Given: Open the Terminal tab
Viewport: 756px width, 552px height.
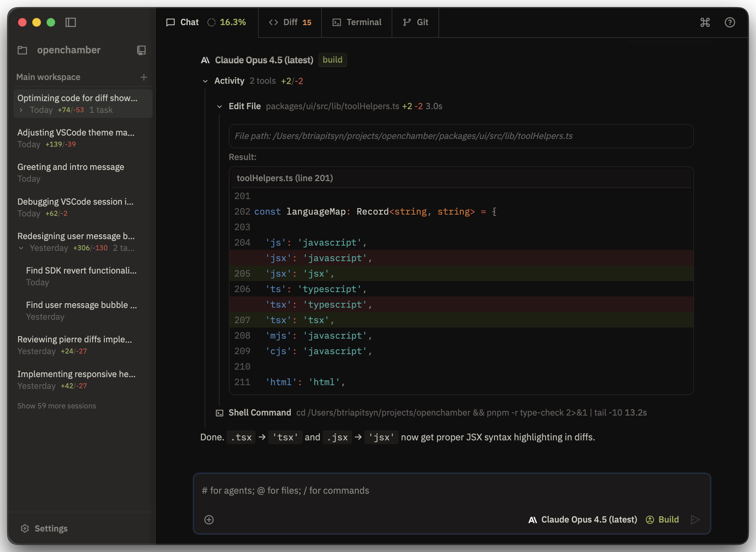Looking at the screenshot, I should coord(357,22).
